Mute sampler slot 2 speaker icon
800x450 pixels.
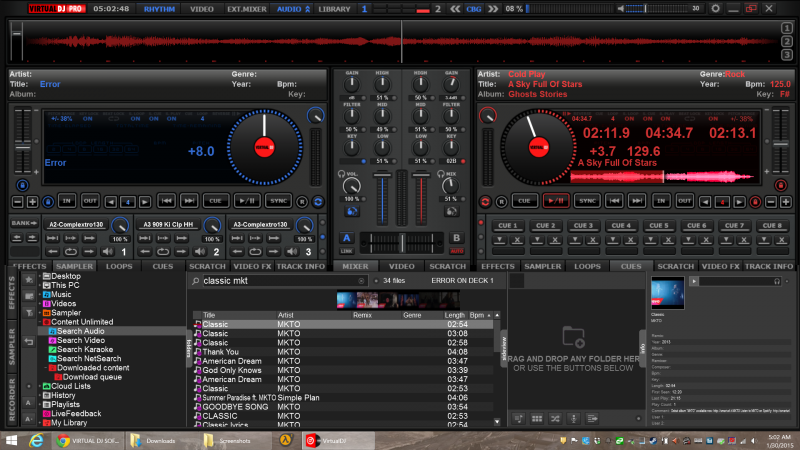(200, 252)
